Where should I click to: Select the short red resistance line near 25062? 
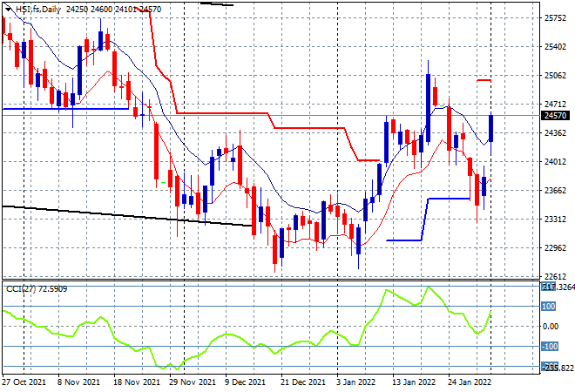click(484, 80)
